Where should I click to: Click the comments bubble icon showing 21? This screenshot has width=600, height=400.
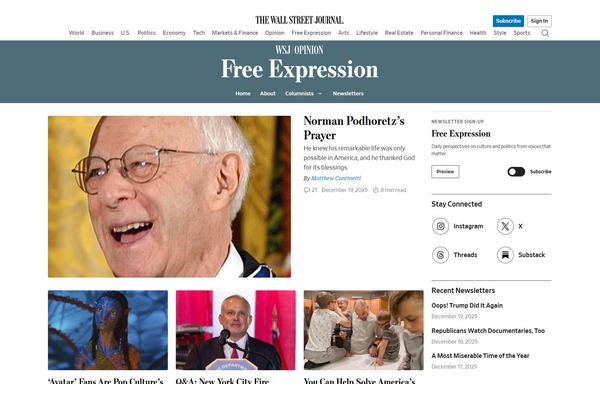[307, 190]
